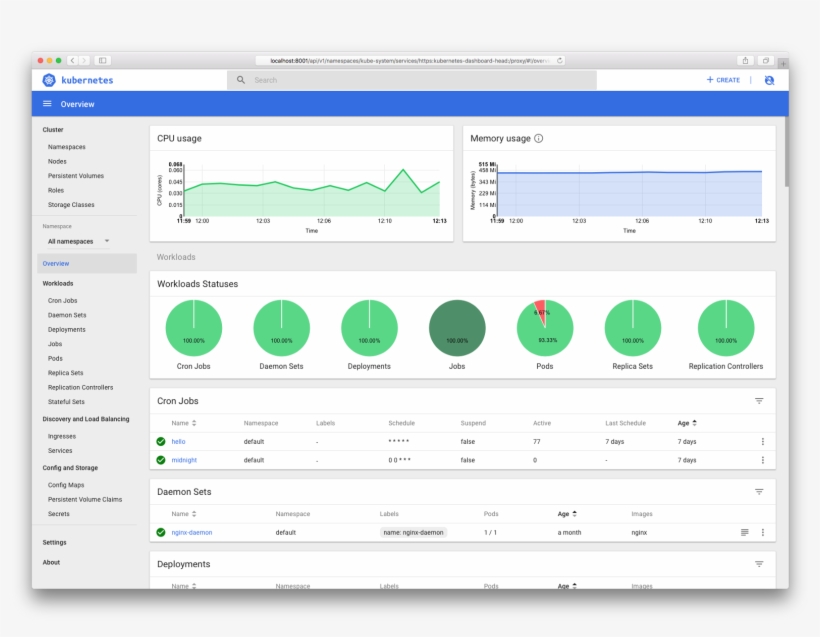Screen dimensions: 820x637
Task: Select Deployments in the Workloads sidebar
Action: [66, 329]
